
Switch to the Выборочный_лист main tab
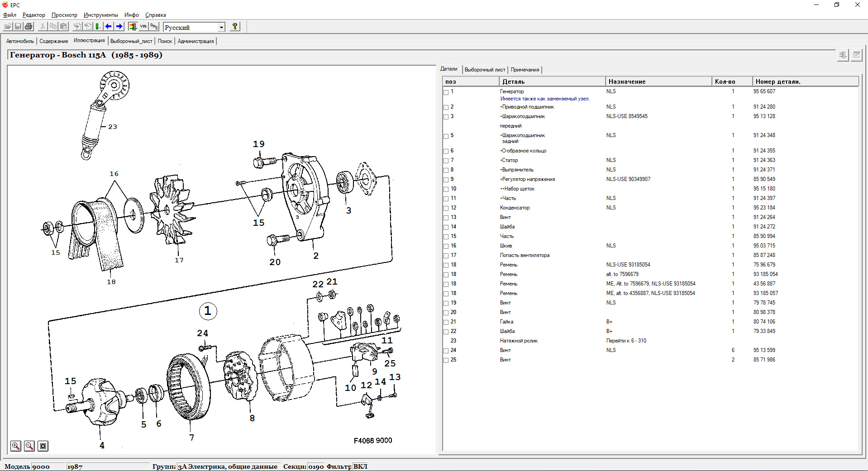(x=131, y=41)
